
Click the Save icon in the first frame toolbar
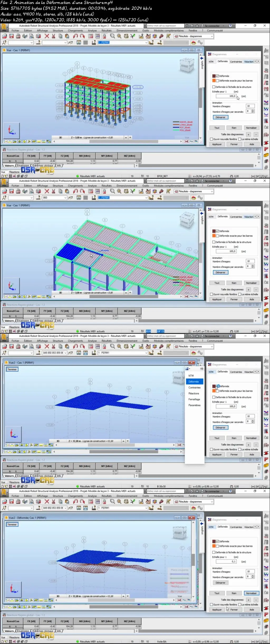coord(11,36)
